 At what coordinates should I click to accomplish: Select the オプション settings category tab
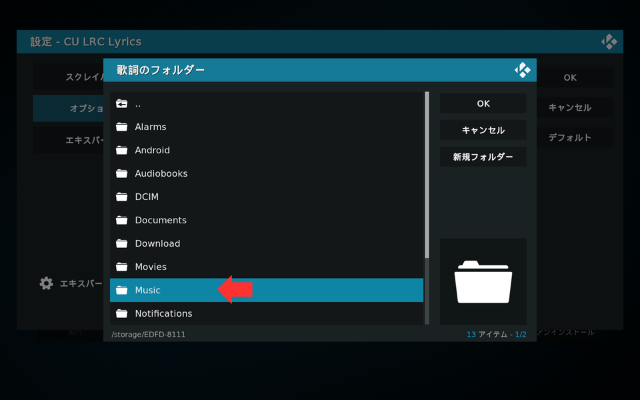68,108
